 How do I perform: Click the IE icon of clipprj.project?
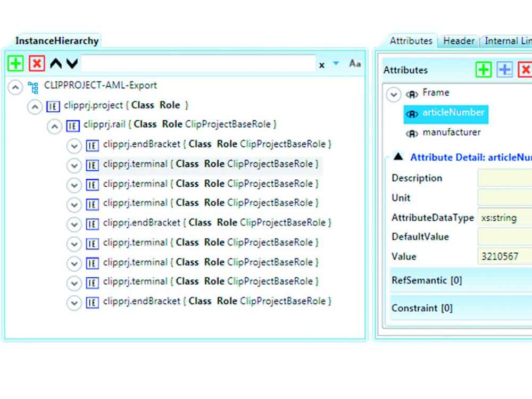tap(53, 107)
